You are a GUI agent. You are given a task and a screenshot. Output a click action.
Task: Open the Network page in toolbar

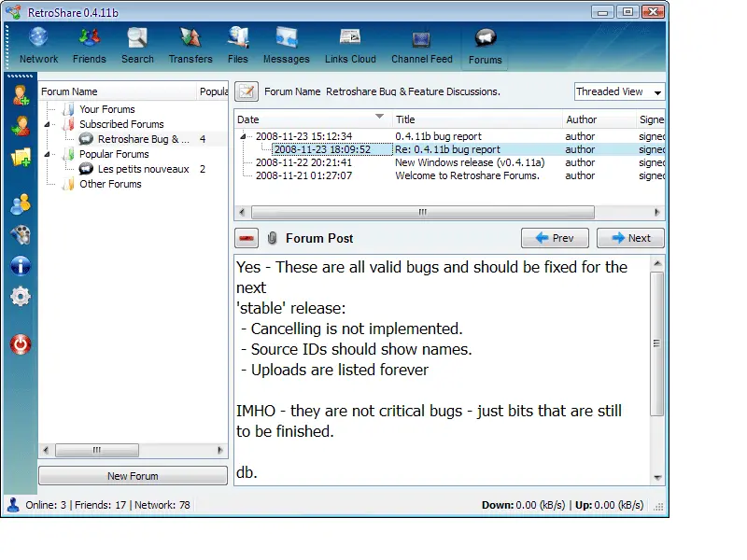tap(38, 46)
